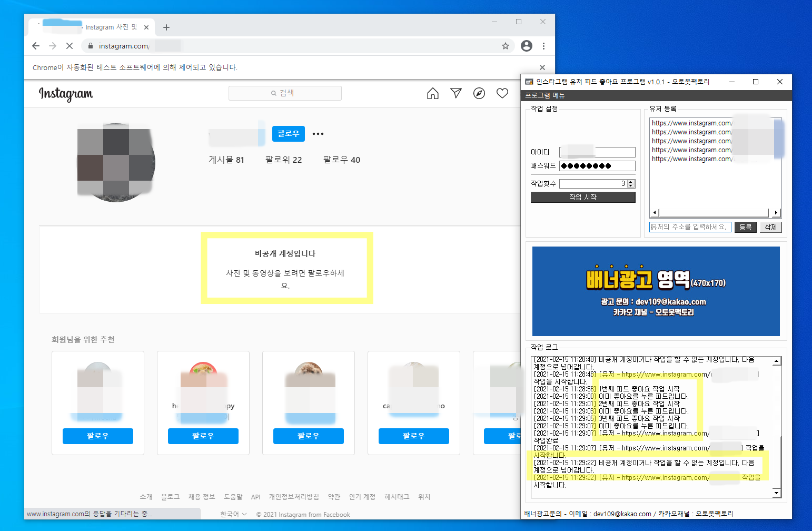Viewport: 812px width, 531px height.
Task: Follow the first suggested account
Action: (x=98, y=436)
